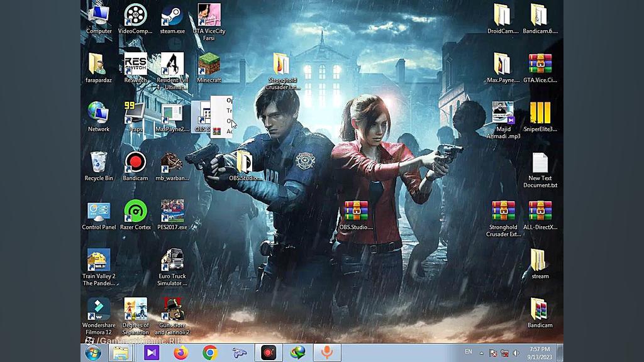
Task: Open Firefox from the taskbar
Action: coord(180,353)
